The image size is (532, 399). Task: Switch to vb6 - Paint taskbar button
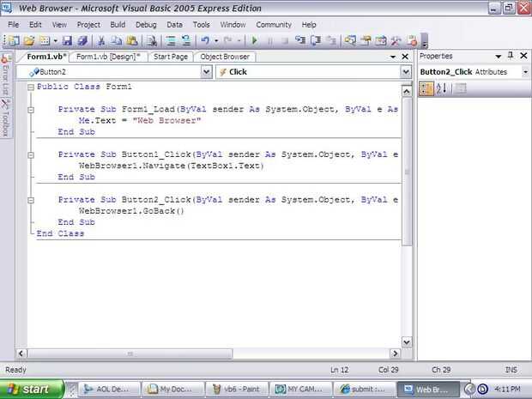pyautogui.click(x=237, y=390)
